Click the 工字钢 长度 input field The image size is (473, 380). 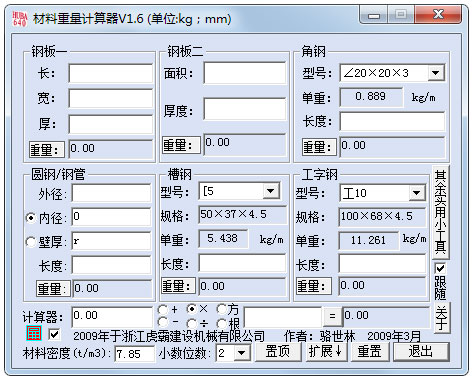point(382,264)
